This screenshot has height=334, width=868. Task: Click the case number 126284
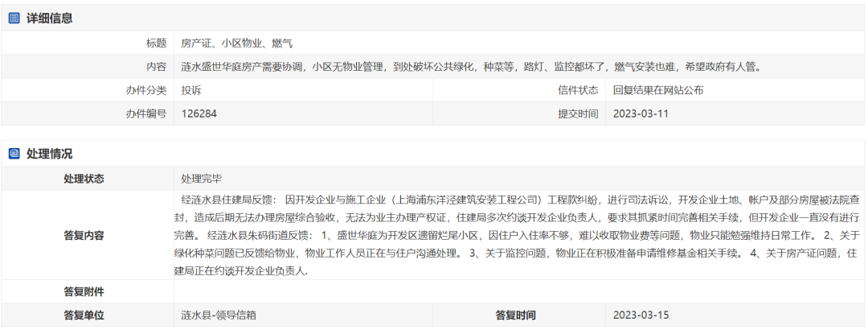tap(199, 113)
